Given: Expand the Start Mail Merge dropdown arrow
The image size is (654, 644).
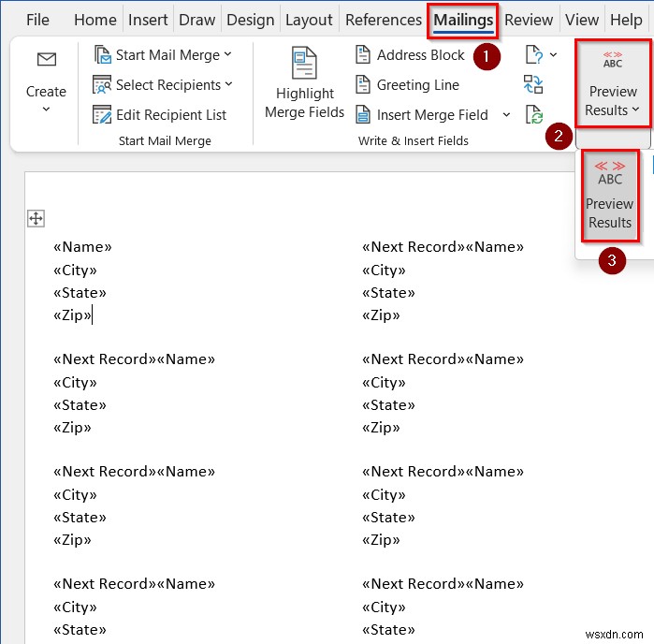Looking at the screenshot, I should [227, 54].
